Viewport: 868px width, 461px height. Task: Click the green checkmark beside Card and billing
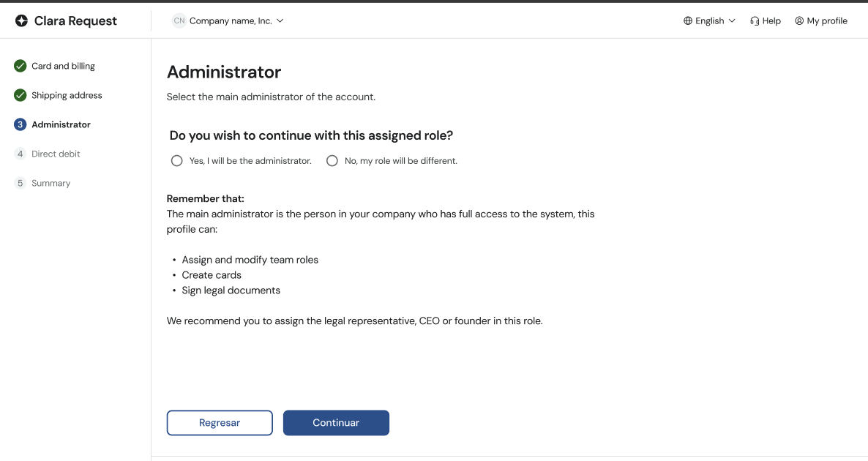click(x=20, y=66)
